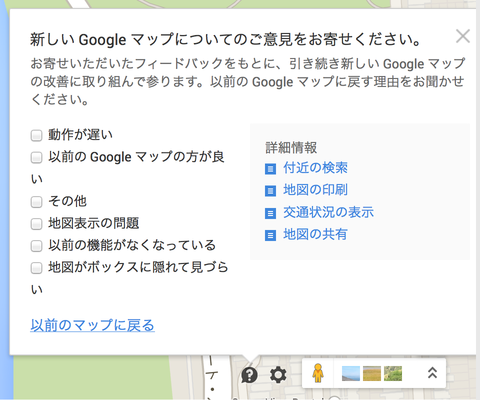Open the help question mark icon
This screenshot has height=400, width=480.
tap(249, 375)
